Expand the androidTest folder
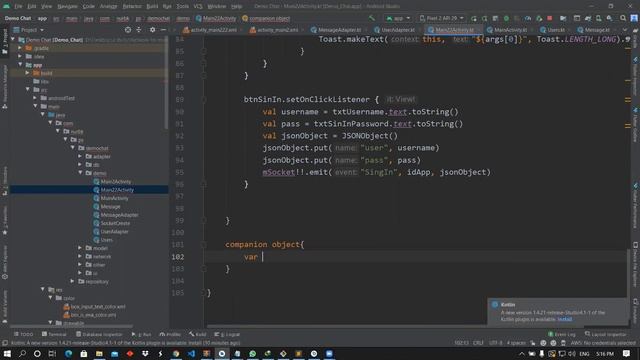 coord(35,98)
